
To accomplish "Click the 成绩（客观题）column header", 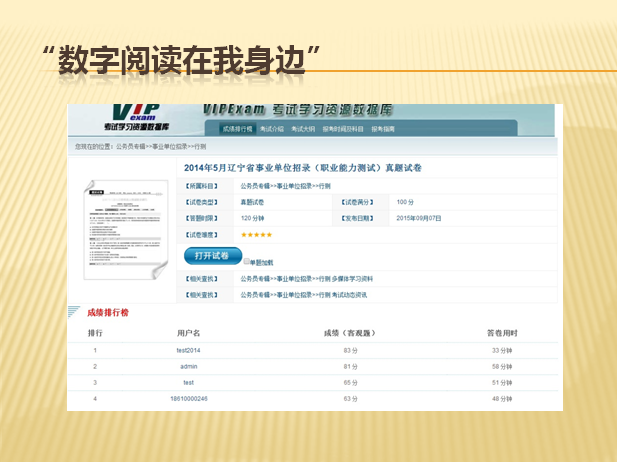I will [349, 332].
